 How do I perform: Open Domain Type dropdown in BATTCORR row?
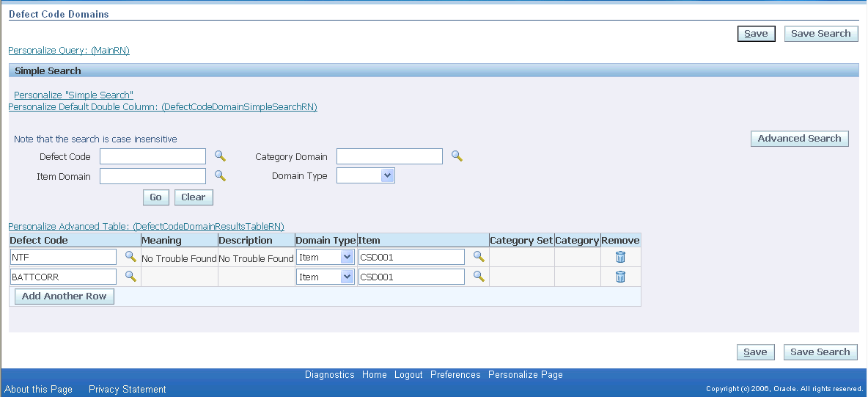(x=325, y=277)
